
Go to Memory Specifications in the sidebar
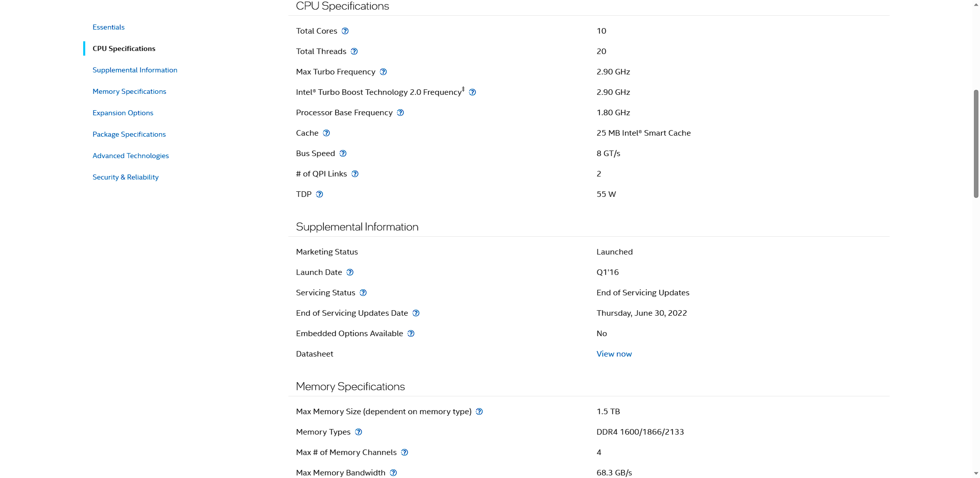coord(129,91)
